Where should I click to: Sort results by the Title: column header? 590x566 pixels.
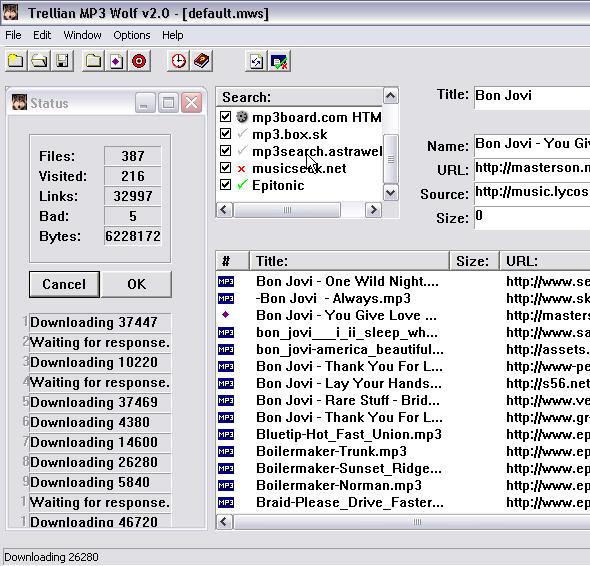[349, 261]
